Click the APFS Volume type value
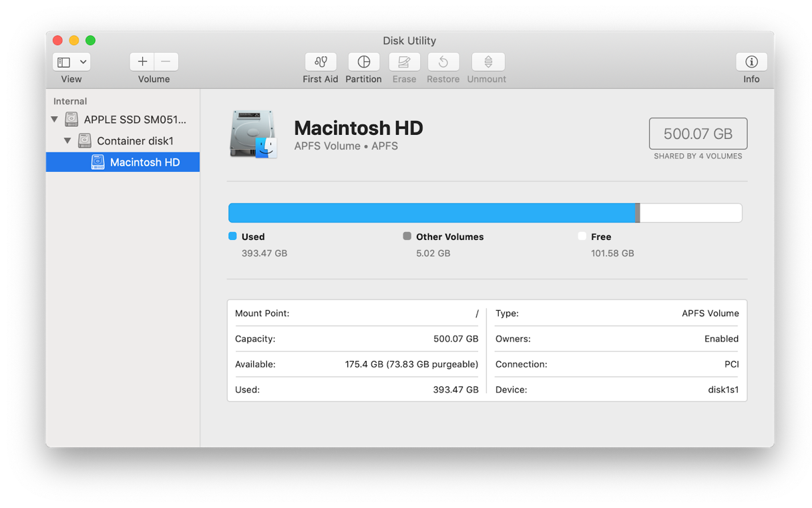 pos(710,313)
